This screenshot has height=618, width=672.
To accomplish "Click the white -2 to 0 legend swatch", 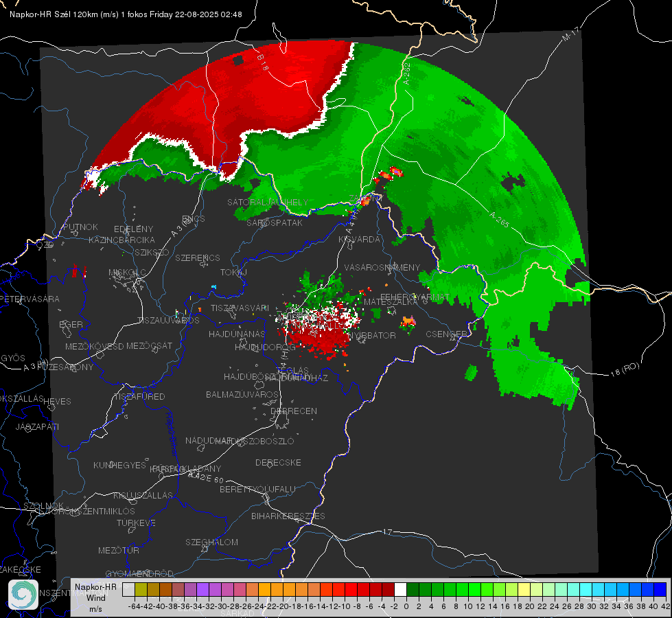I will [x=400, y=589].
